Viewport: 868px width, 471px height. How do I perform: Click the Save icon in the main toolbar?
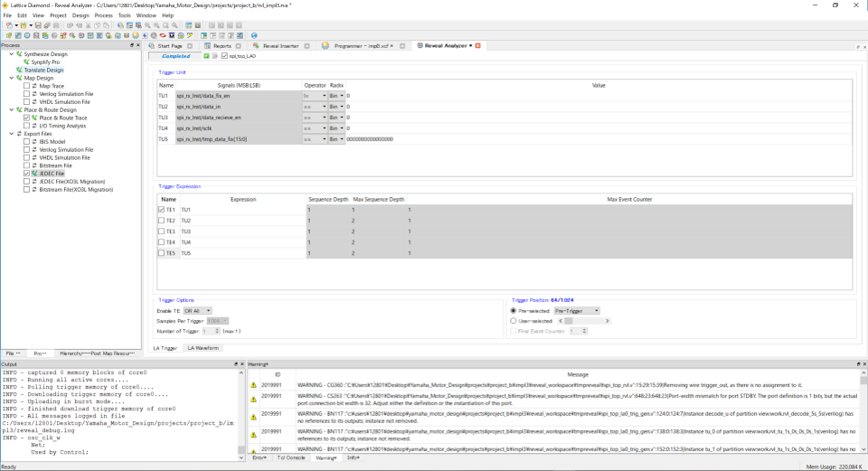(x=37, y=25)
